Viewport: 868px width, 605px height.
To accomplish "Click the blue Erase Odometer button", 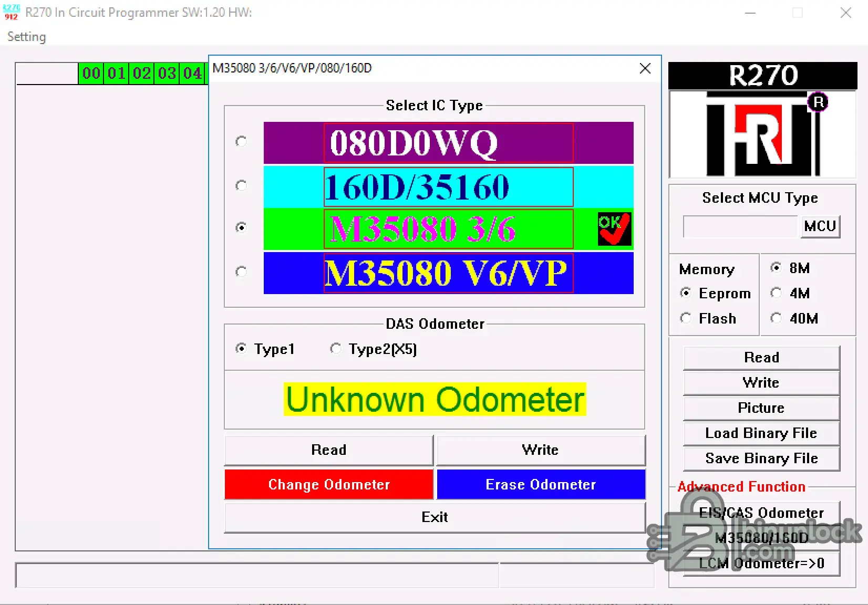I will click(541, 484).
